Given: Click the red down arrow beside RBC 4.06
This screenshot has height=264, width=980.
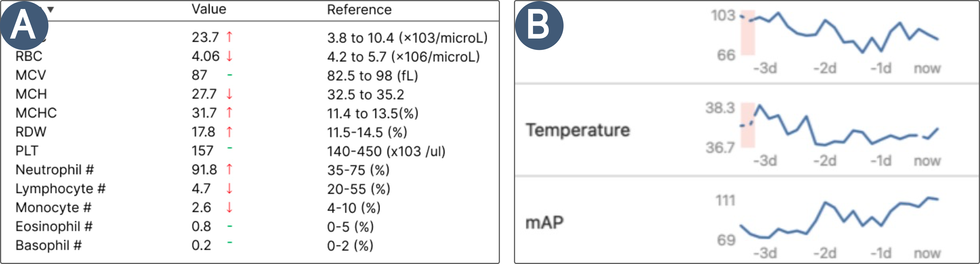Looking at the screenshot, I should 230,56.
